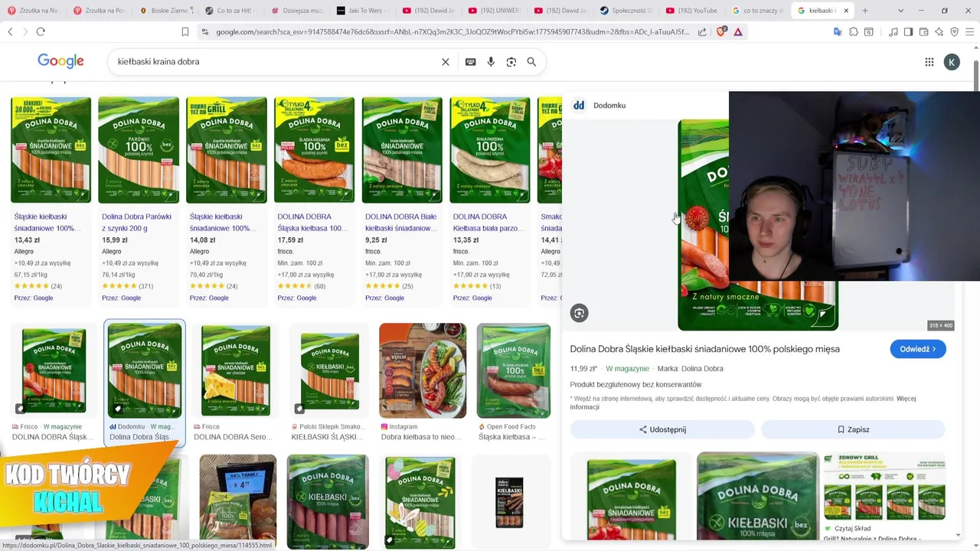Open the Leo AI sparkle icon
The height and width of the screenshot is (551, 980).
[939, 31]
